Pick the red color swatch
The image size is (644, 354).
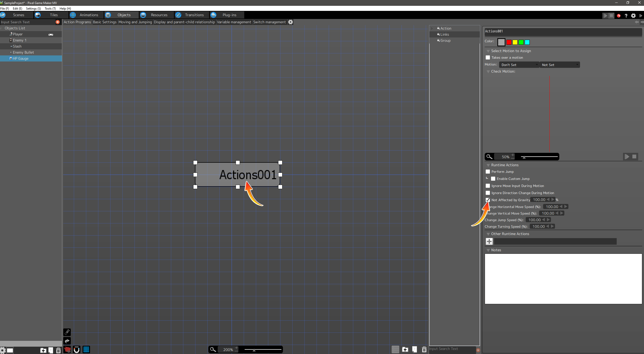click(x=509, y=42)
